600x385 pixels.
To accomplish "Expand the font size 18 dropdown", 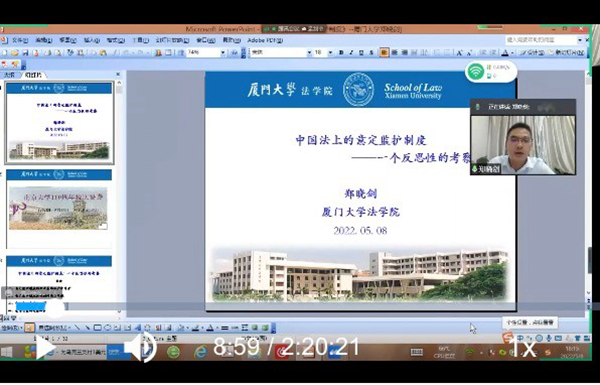I will point(330,53).
